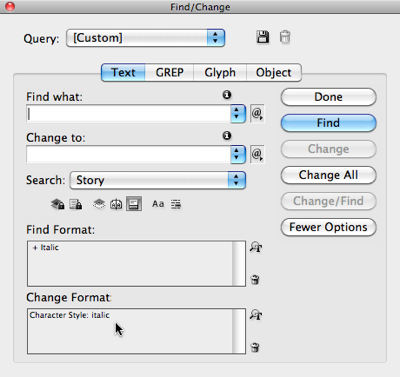Click the Specify attributes to change icon
This screenshot has height=377, width=400.
[256, 315]
